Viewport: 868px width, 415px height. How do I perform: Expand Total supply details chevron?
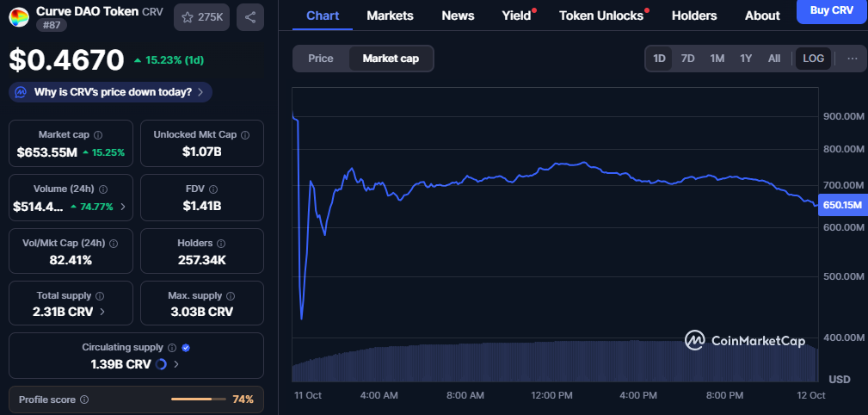(103, 312)
